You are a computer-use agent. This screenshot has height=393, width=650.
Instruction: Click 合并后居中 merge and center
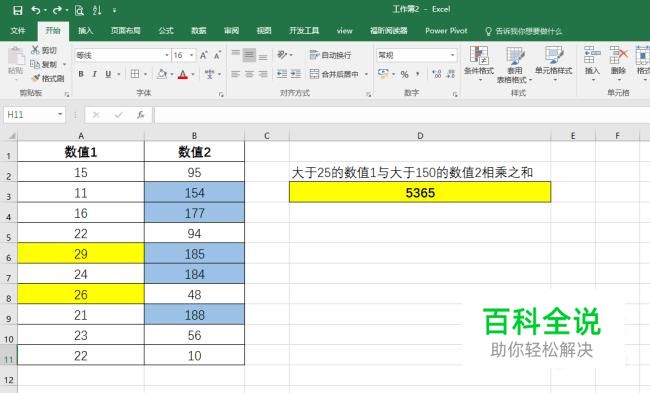point(334,74)
